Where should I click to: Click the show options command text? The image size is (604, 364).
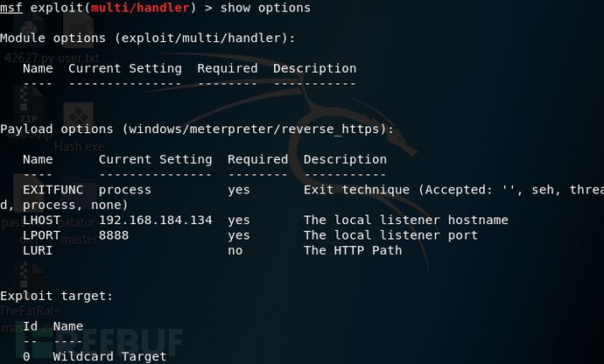[265, 8]
